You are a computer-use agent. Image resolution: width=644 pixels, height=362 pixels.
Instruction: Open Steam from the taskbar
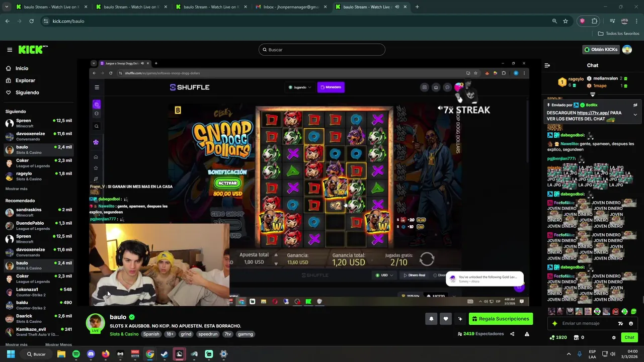165,354
